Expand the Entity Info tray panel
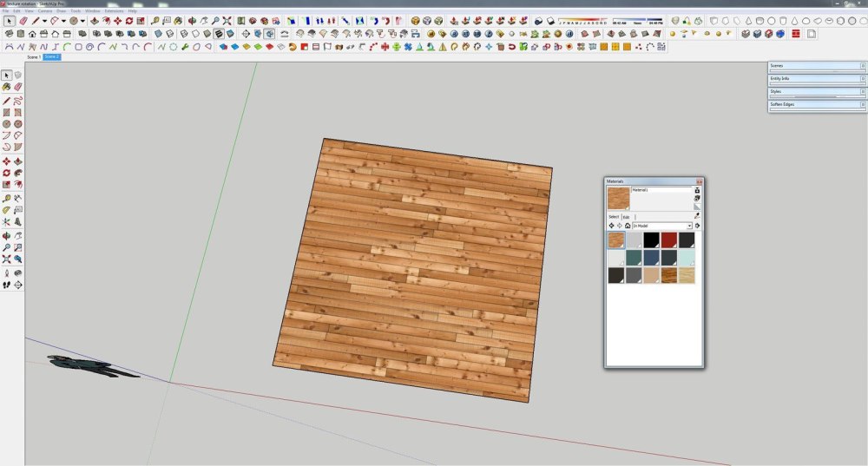The width and height of the screenshot is (868, 466). point(817,79)
